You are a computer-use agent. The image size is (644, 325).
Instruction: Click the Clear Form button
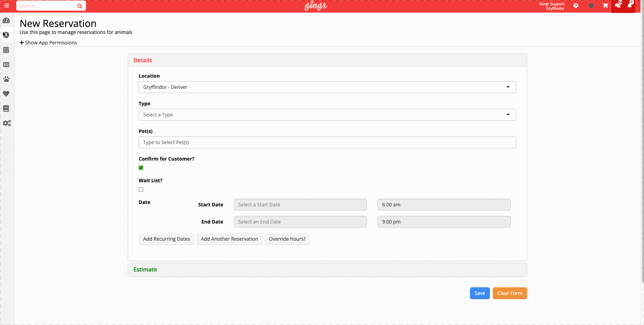click(510, 293)
